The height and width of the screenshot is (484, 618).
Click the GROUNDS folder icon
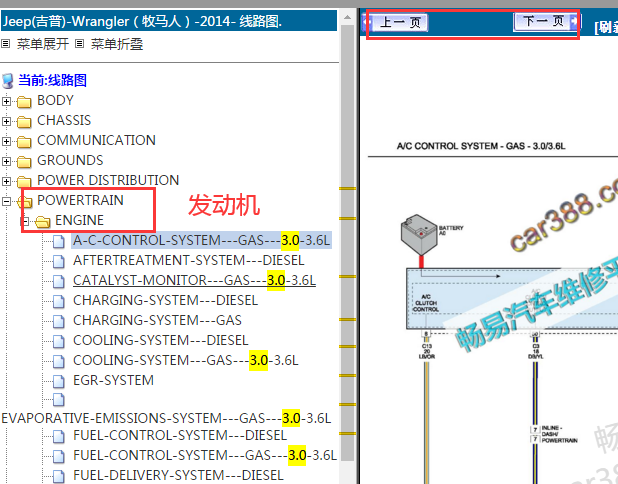[24, 162]
